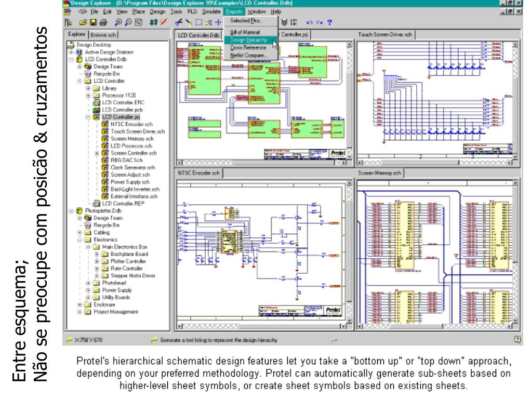Expand the Active Design Stations node
The height and width of the screenshot is (399, 532).
71,52
